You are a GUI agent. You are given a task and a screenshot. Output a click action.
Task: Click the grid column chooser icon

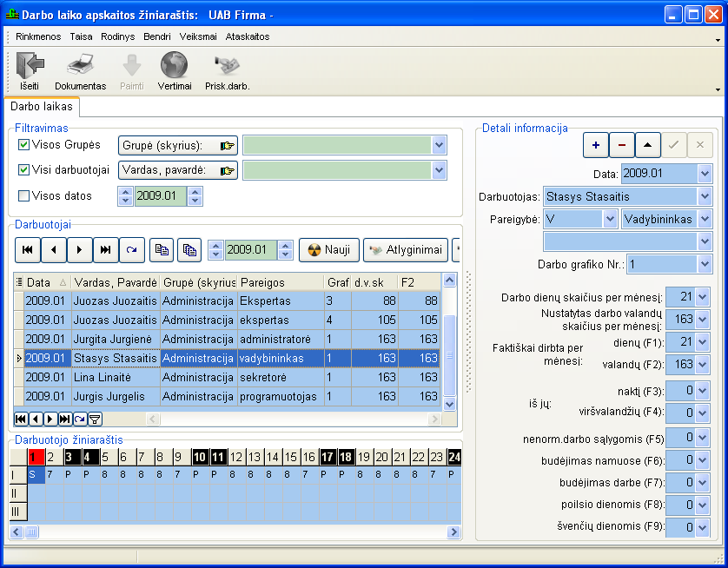coord(19,282)
